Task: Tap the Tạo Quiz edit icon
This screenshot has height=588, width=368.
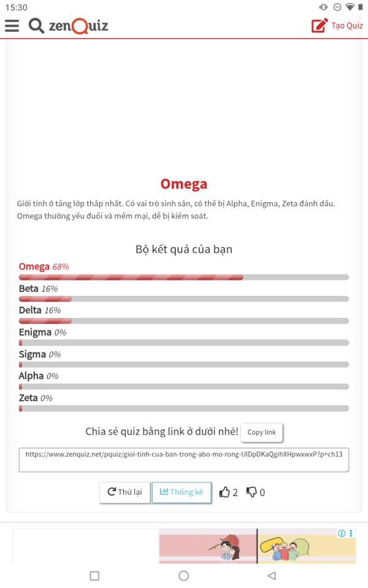Action: pos(319,26)
